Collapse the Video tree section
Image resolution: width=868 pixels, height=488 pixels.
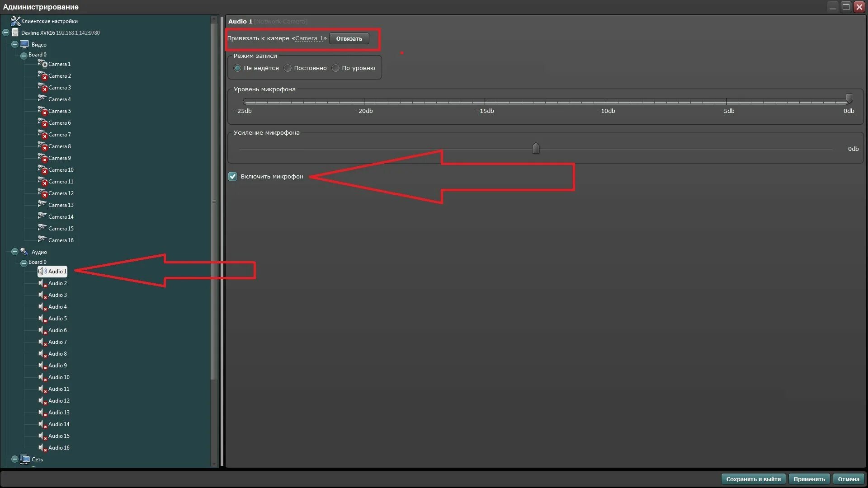click(x=14, y=44)
